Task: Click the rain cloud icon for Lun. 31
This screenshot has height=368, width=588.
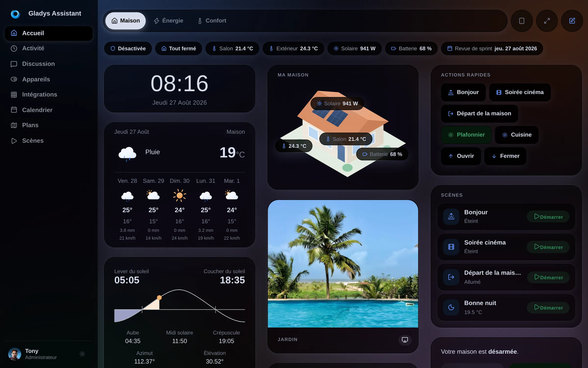Action: (206, 196)
